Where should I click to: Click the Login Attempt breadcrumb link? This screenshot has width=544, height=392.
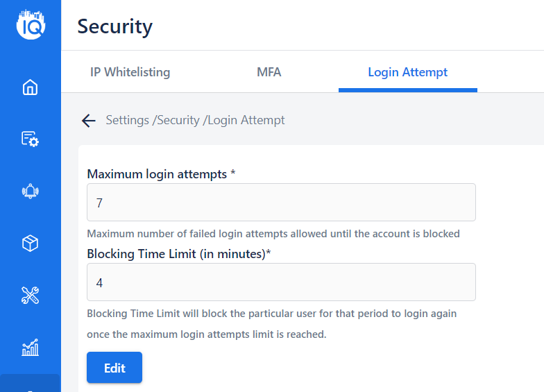(246, 120)
